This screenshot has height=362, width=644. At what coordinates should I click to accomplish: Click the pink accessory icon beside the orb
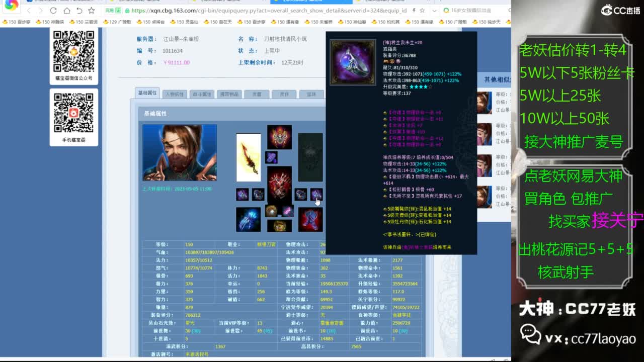coord(287,211)
